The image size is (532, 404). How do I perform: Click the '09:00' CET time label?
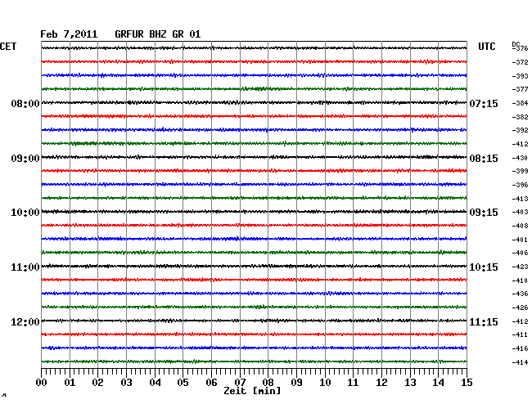pos(25,159)
